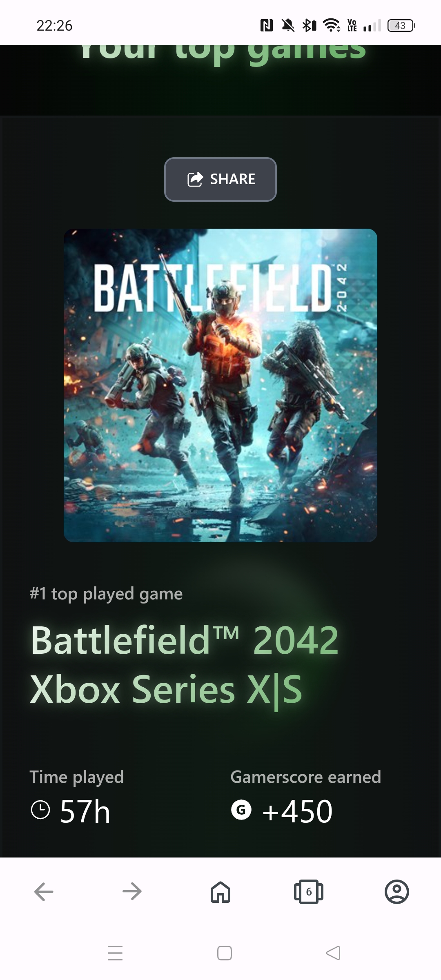This screenshot has height=980, width=441.
Task: Tap the SHARE button
Action: [x=220, y=179]
